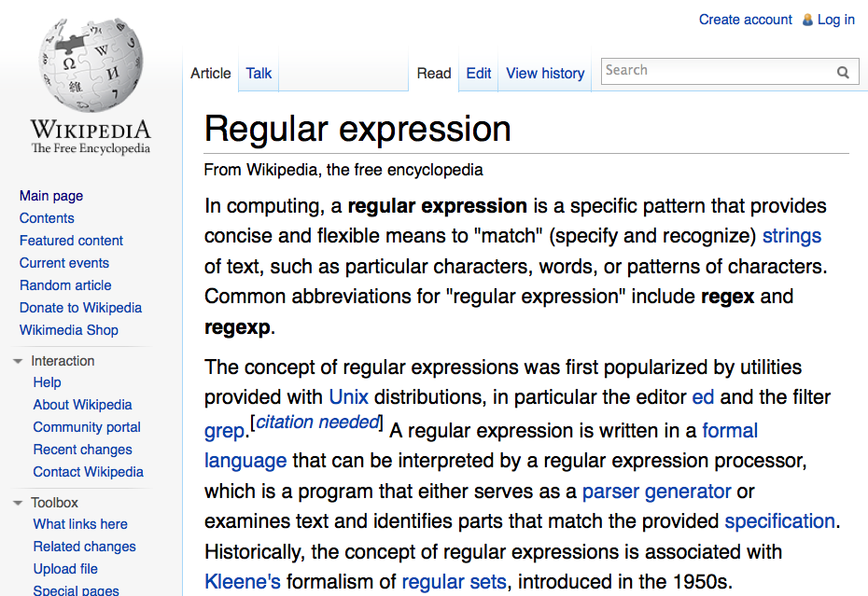
Task: Click the Read tab
Action: pyautogui.click(x=433, y=73)
